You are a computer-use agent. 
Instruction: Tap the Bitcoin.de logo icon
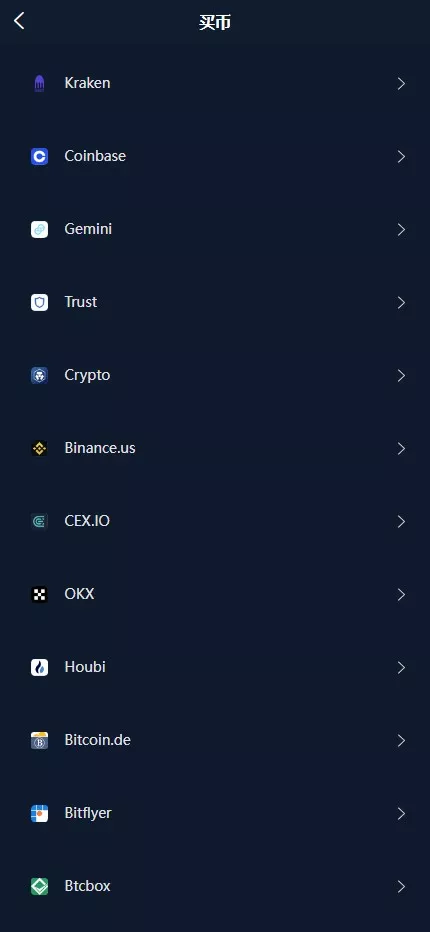tap(39, 741)
